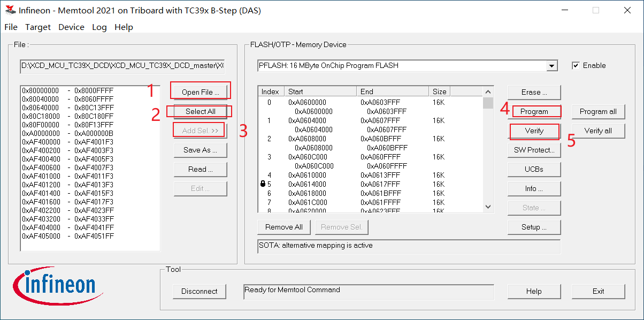Click the Save As... button
This screenshot has width=644, height=320.
click(x=201, y=150)
